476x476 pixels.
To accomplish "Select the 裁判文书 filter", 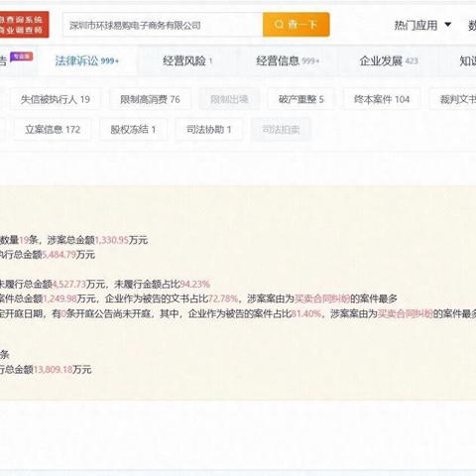I will pos(453,99).
